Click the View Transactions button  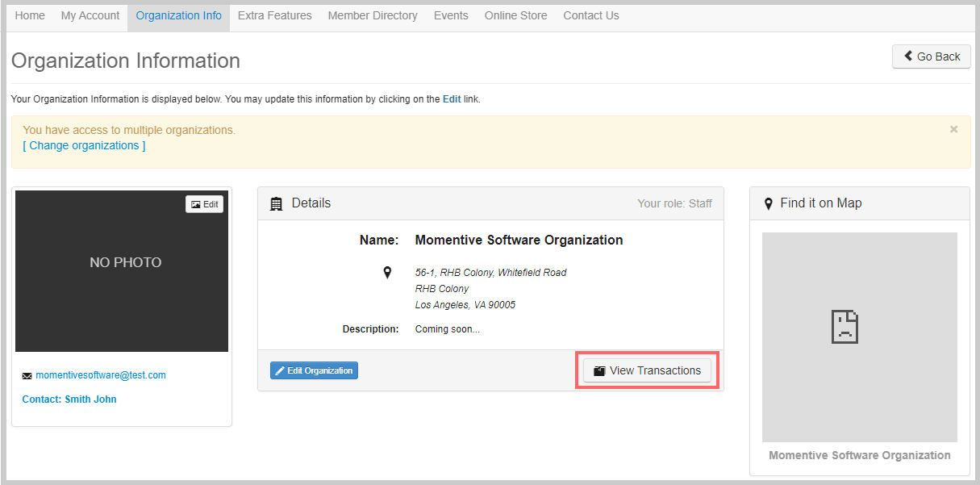pyautogui.click(x=648, y=370)
